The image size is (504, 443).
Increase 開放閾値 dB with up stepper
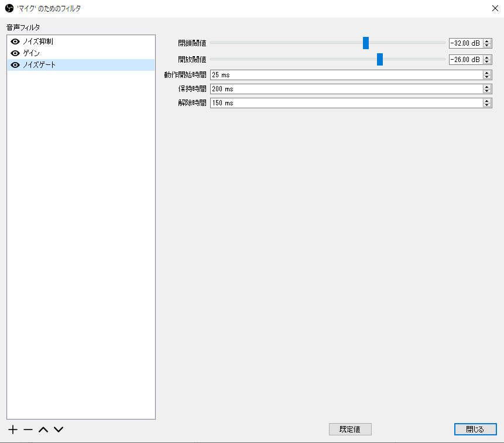tap(487, 57)
